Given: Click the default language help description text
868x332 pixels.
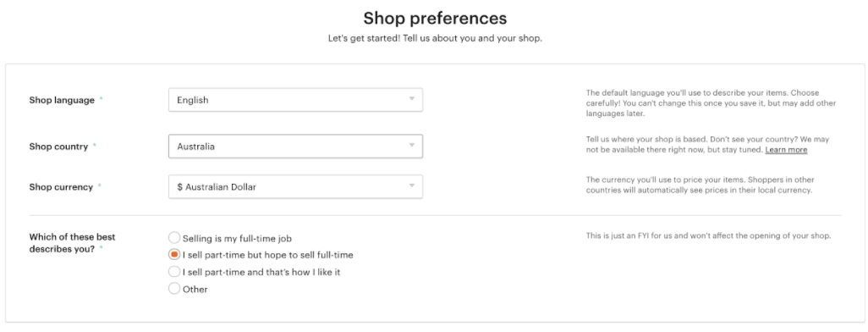Looking at the screenshot, I should [711, 103].
